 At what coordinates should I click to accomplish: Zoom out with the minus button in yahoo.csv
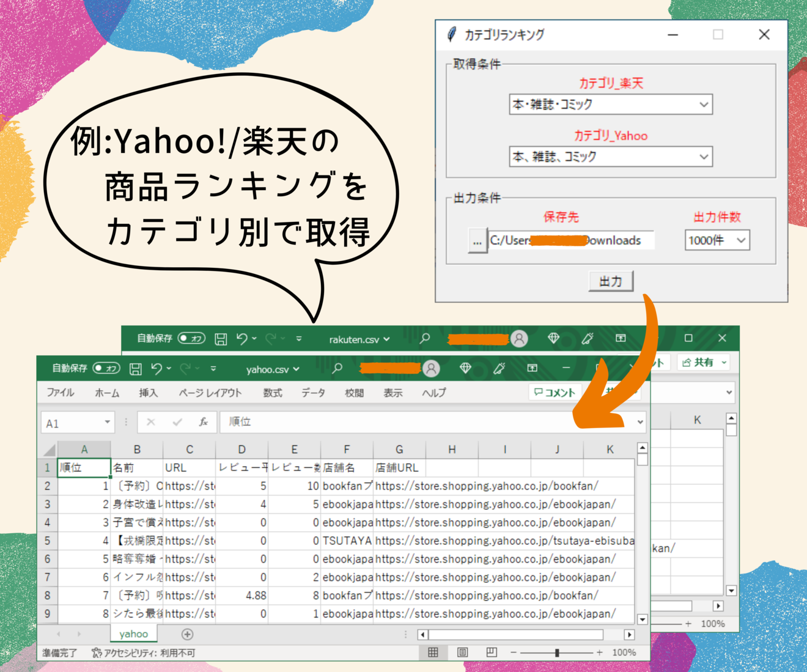[514, 652]
